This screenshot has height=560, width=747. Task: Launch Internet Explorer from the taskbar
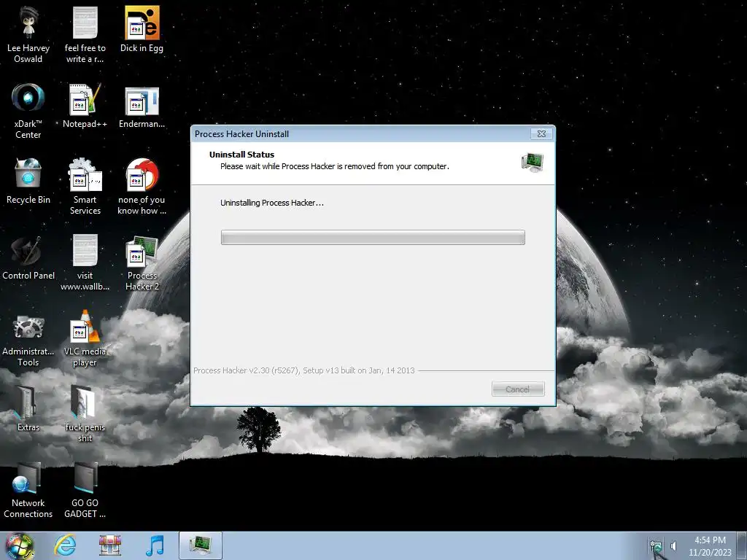tap(65, 545)
